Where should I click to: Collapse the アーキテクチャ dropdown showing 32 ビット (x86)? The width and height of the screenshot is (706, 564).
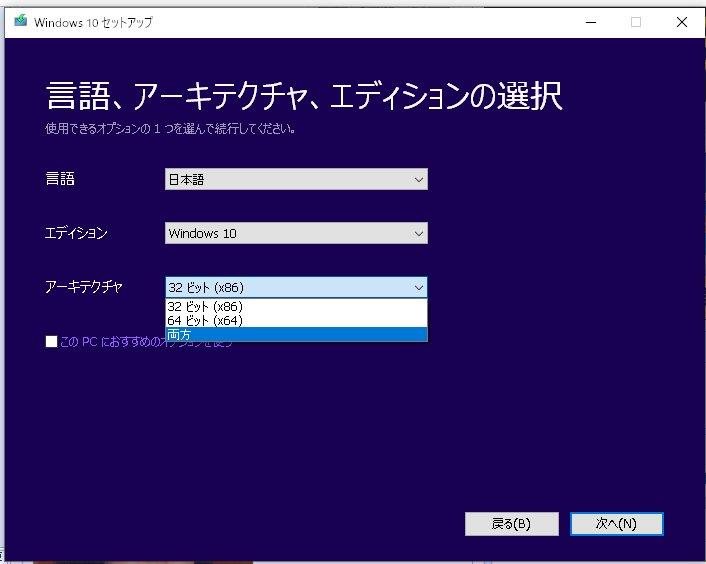click(296, 287)
